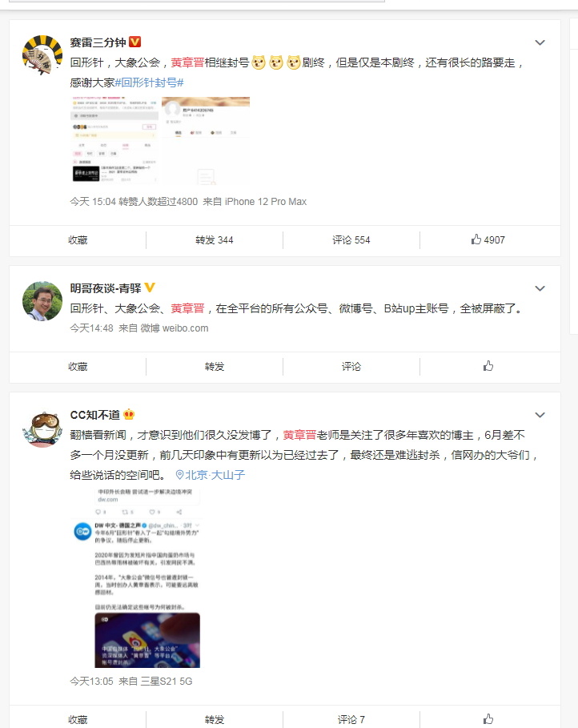The image size is (578, 728).
Task: Click the 明哥夜谈-青驿 username
Action: [x=106, y=288]
